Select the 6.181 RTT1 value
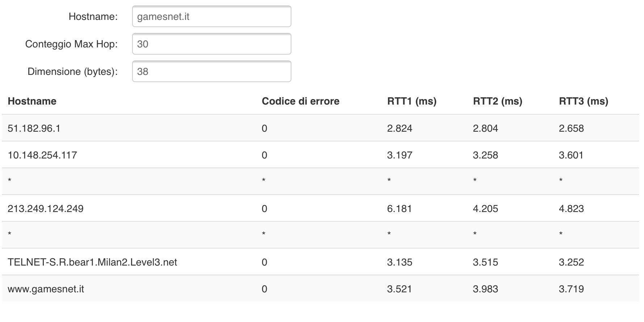The width and height of the screenshot is (644, 322). coord(399,209)
